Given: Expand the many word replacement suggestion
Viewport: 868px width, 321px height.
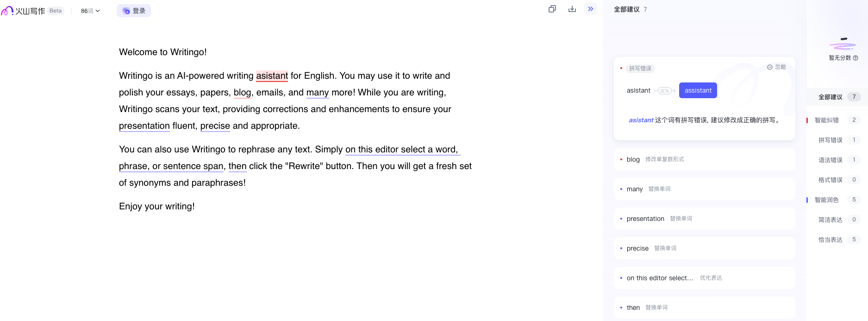Looking at the screenshot, I should pyautogui.click(x=704, y=189).
